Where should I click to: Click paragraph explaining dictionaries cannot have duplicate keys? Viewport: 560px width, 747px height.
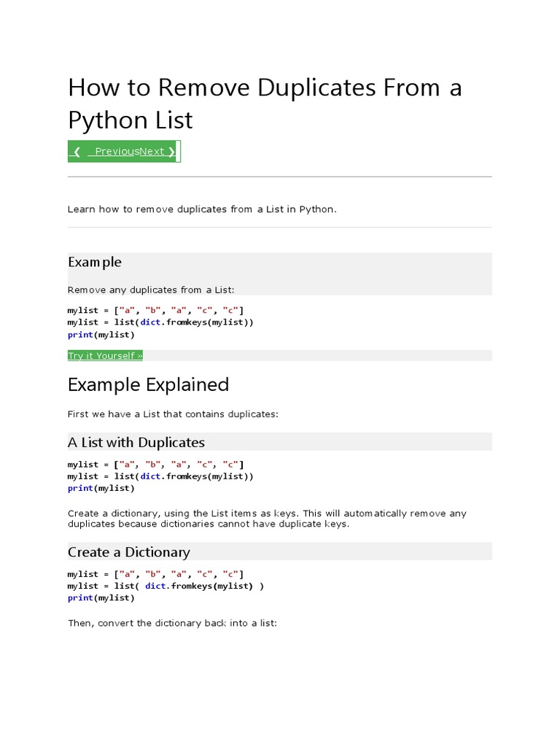(267, 519)
